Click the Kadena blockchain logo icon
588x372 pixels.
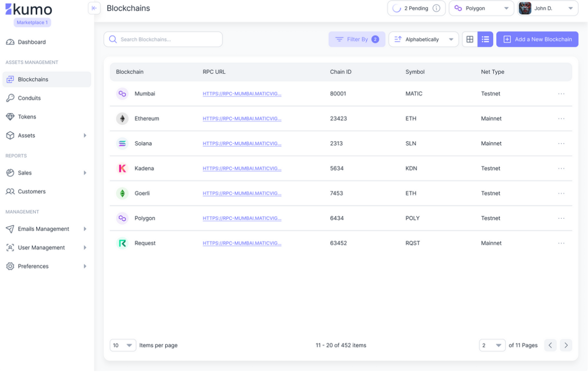coord(122,168)
